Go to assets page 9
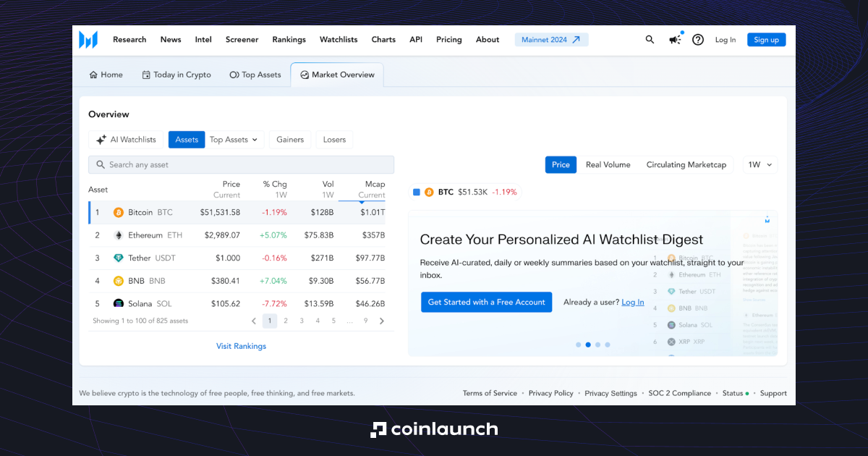The height and width of the screenshot is (456, 868). (x=366, y=321)
